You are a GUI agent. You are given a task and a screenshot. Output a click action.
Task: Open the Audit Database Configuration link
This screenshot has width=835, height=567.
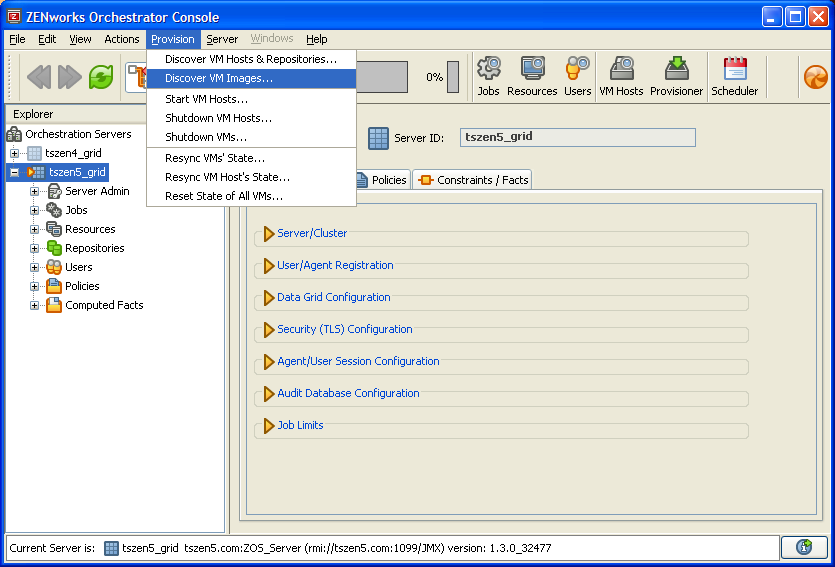348,393
